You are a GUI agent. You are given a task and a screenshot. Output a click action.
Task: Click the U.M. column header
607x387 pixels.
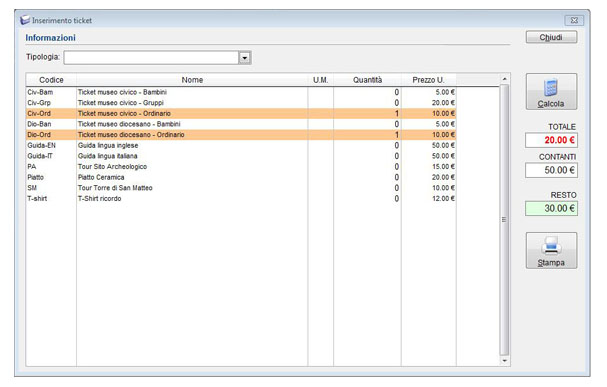321,80
